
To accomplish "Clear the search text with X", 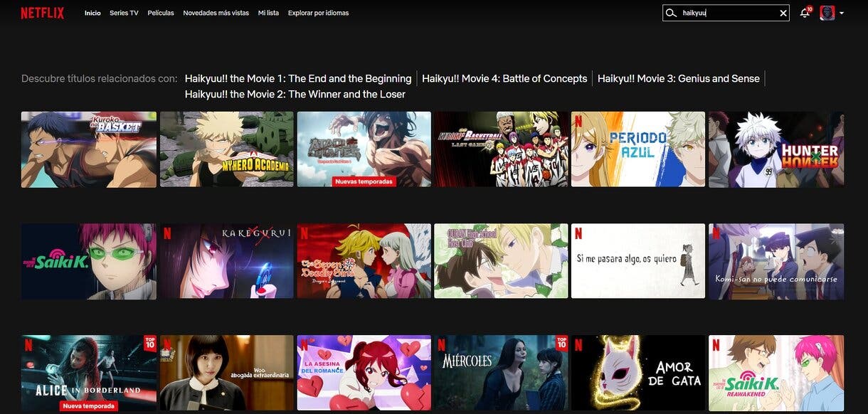I will point(783,13).
